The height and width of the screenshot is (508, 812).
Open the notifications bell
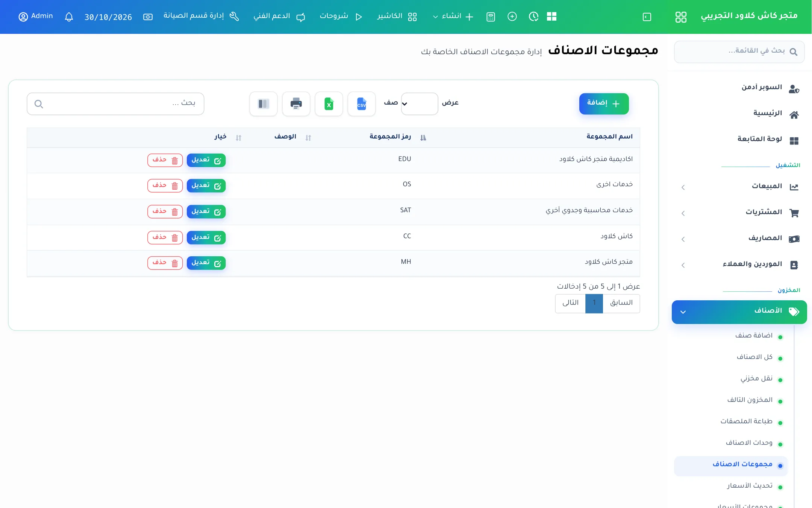point(69,17)
